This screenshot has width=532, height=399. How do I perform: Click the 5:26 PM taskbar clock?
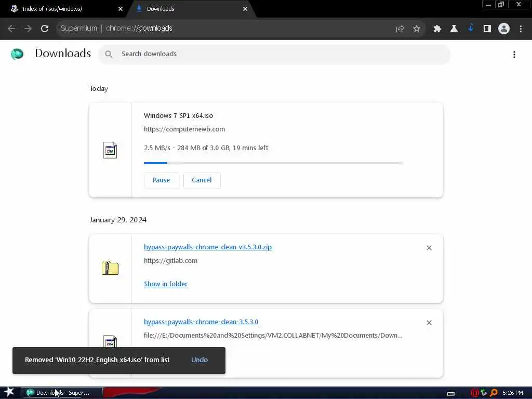[x=513, y=393]
